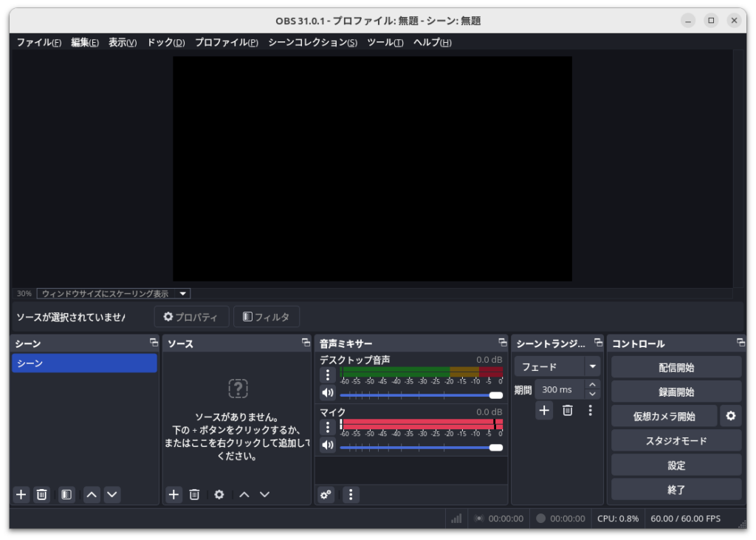
Task: Add a transition with plus icon
Action: tap(544, 411)
